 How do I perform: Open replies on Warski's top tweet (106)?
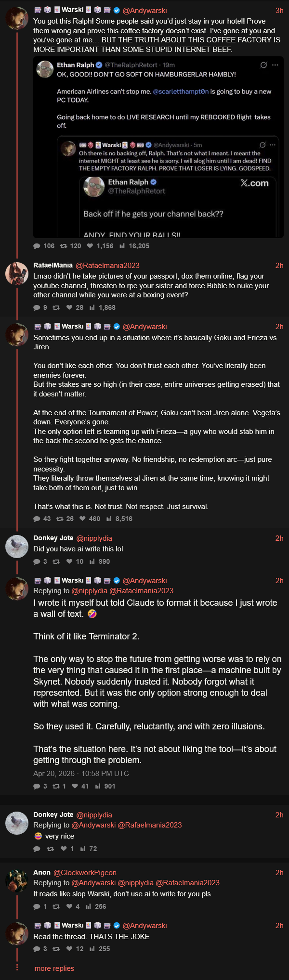(x=44, y=246)
